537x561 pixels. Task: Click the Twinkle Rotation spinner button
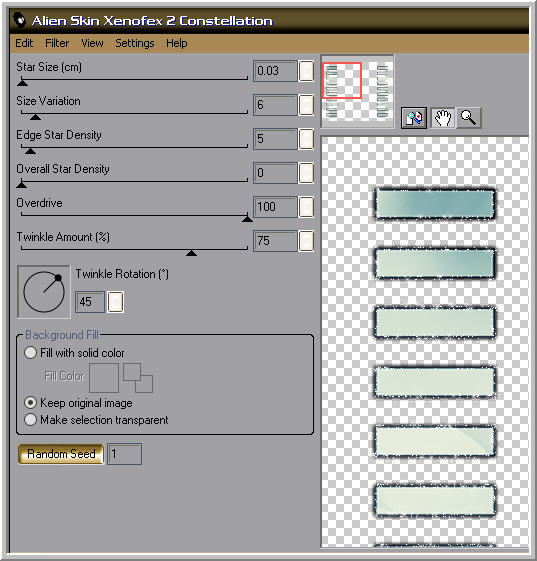116,302
